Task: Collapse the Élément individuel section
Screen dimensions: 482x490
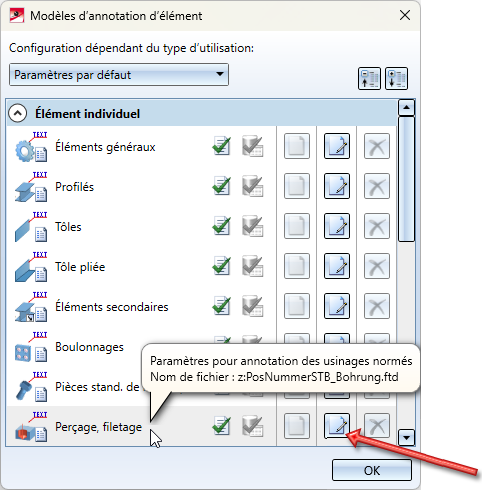Action: (18, 113)
